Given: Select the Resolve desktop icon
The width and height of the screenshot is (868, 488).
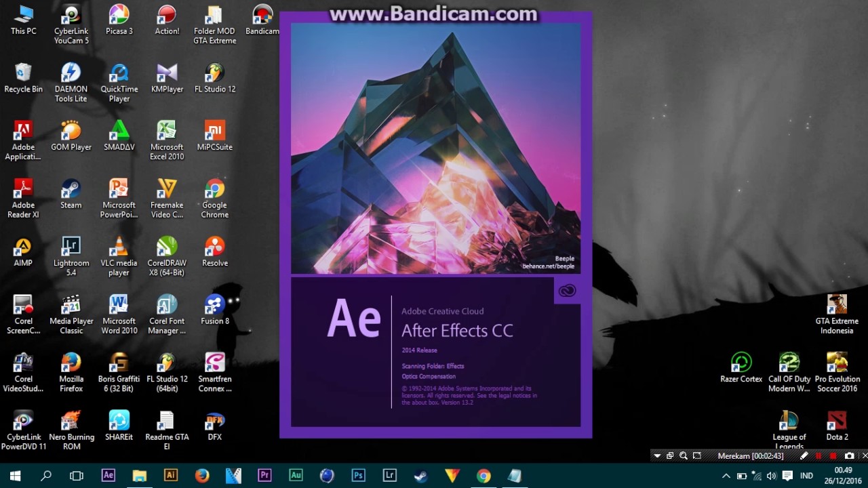Looking at the screenshot, I should (x=215, y=251).
